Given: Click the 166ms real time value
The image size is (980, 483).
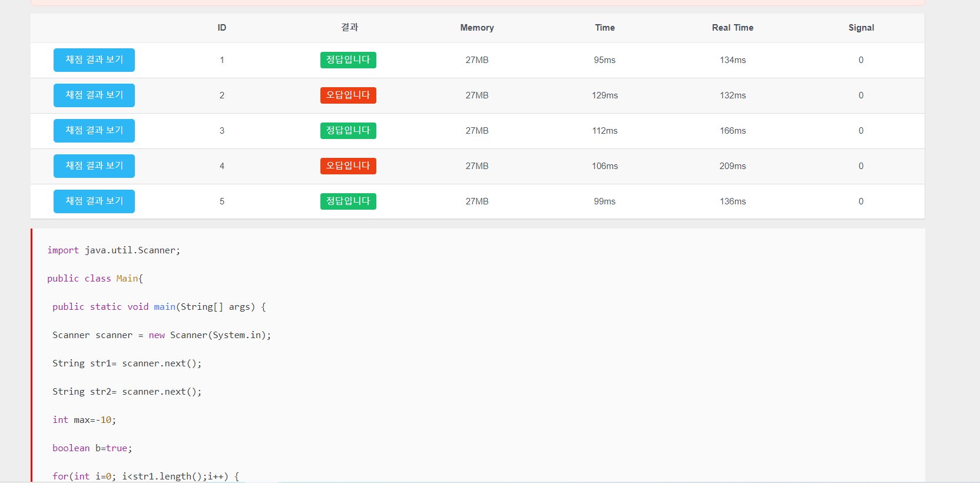Looking at the screenshot, I should coord(733,131).
